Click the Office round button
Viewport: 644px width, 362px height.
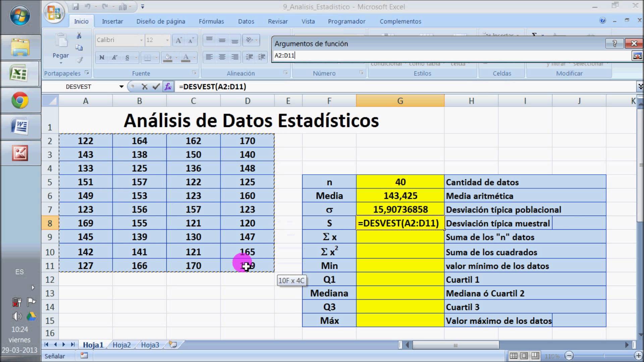[x=54, y=13]
